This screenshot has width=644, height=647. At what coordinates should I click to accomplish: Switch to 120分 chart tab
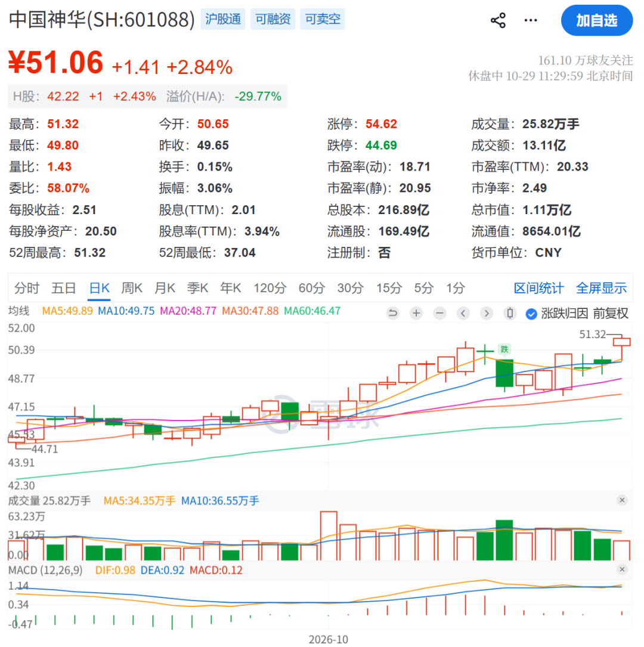pos(270,288)
